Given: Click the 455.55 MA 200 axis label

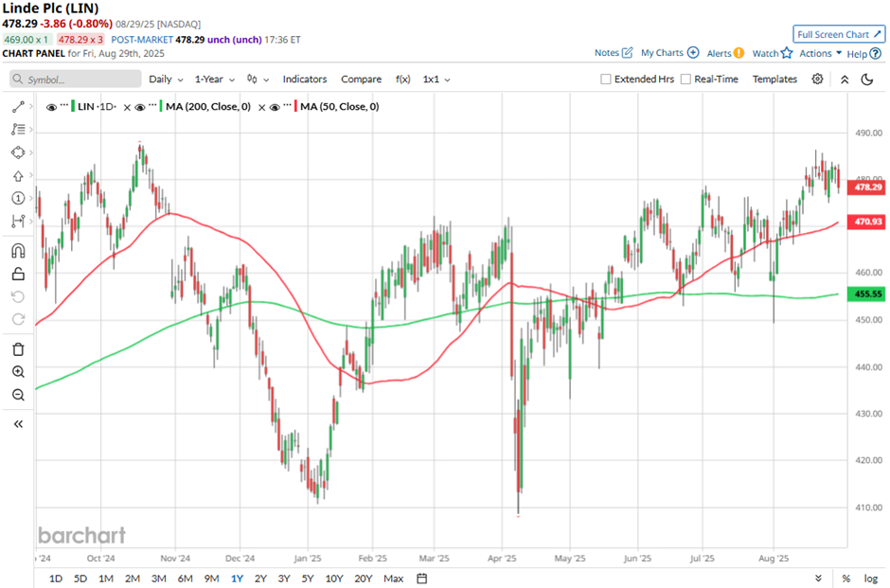Looking at the screenshot, I should [866, 294].
